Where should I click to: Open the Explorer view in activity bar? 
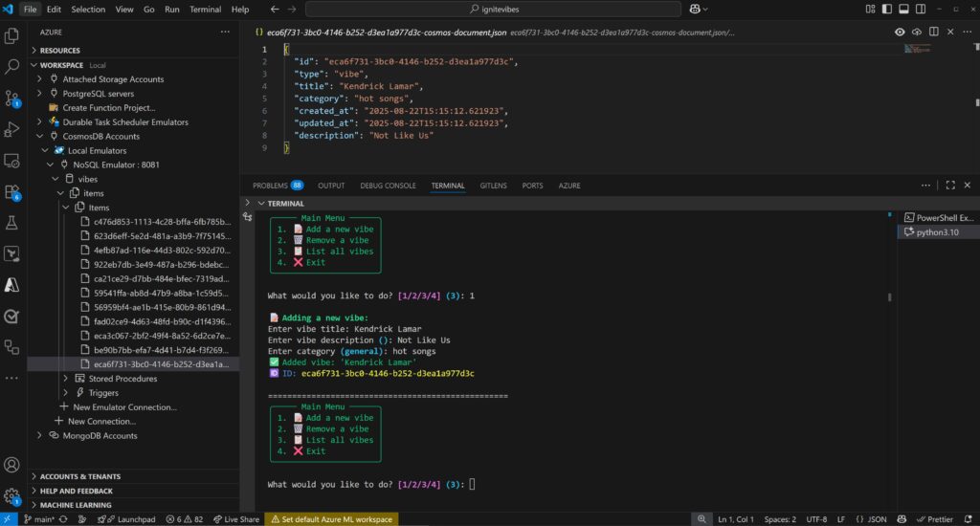coord(11,36)
